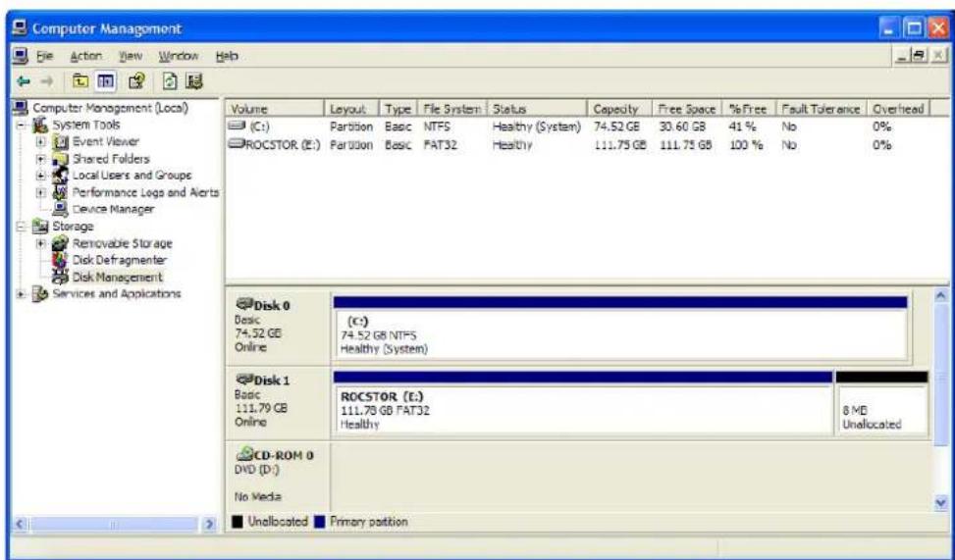This screenshot has width=955, height=560.
Task: Click the tree pane horizontal scrollbar thumb
Action: [x=114, y=524]
